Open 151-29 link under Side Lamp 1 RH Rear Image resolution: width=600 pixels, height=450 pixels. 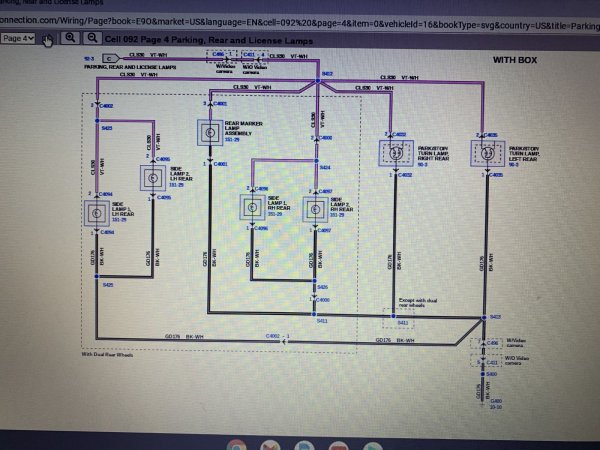click(275, 214)
